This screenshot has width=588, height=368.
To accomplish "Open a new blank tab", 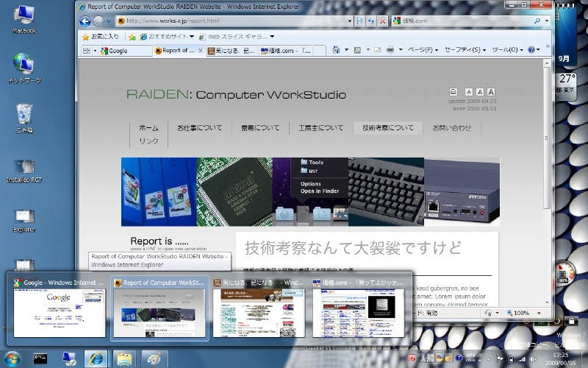I will tap(319, 51).
